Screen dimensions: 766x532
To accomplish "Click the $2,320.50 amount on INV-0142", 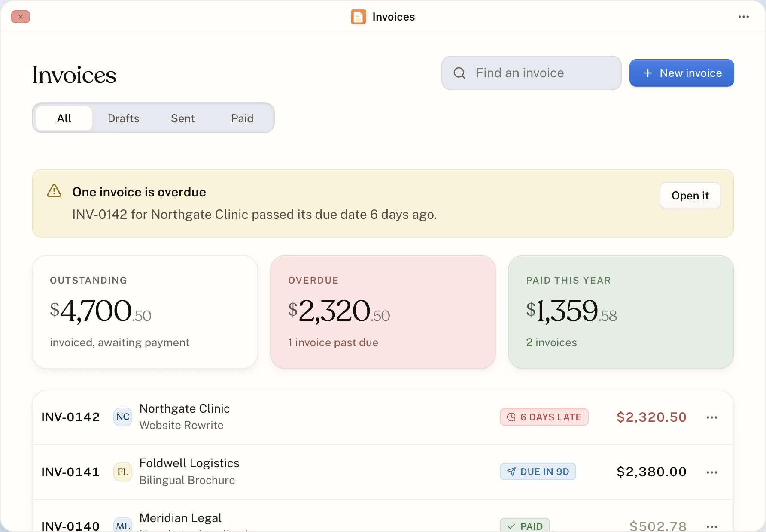I will (x=651, y=417).
